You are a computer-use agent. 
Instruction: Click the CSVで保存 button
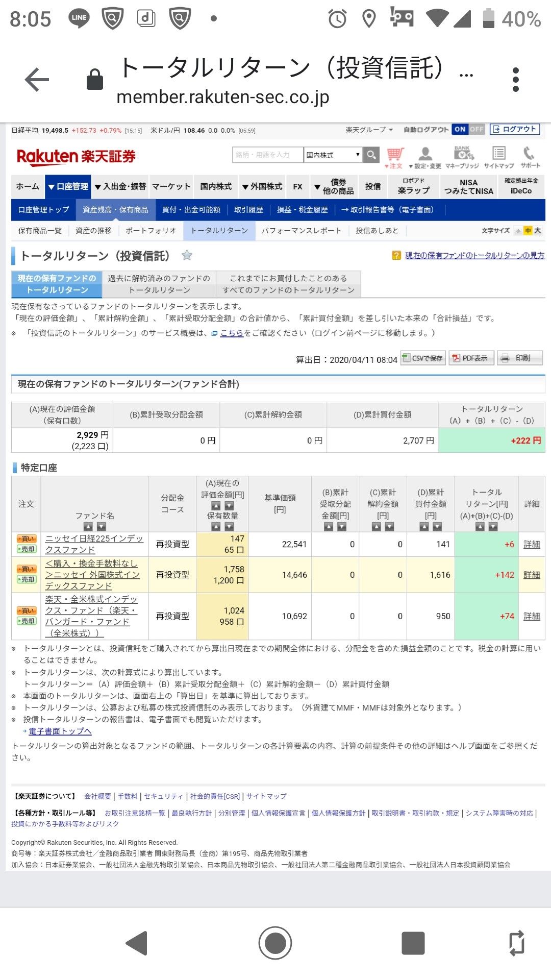[x=423, y=358]
